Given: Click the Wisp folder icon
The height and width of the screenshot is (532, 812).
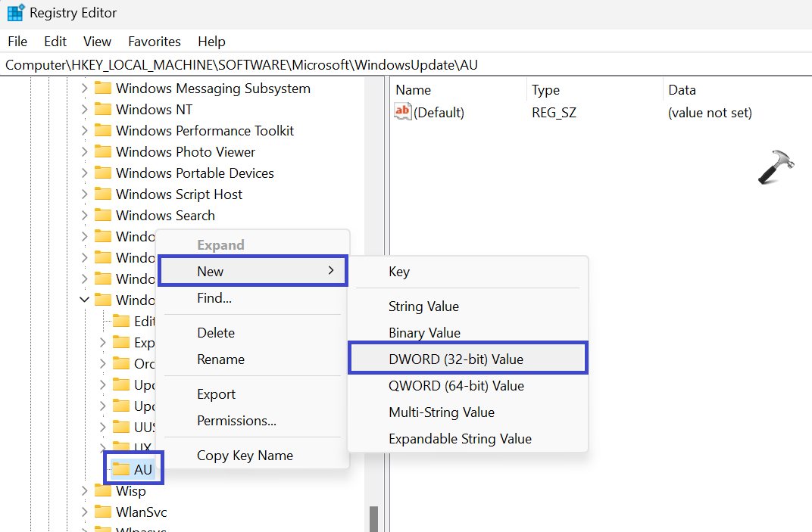Looking at the screenshot, I should (103, 491).
